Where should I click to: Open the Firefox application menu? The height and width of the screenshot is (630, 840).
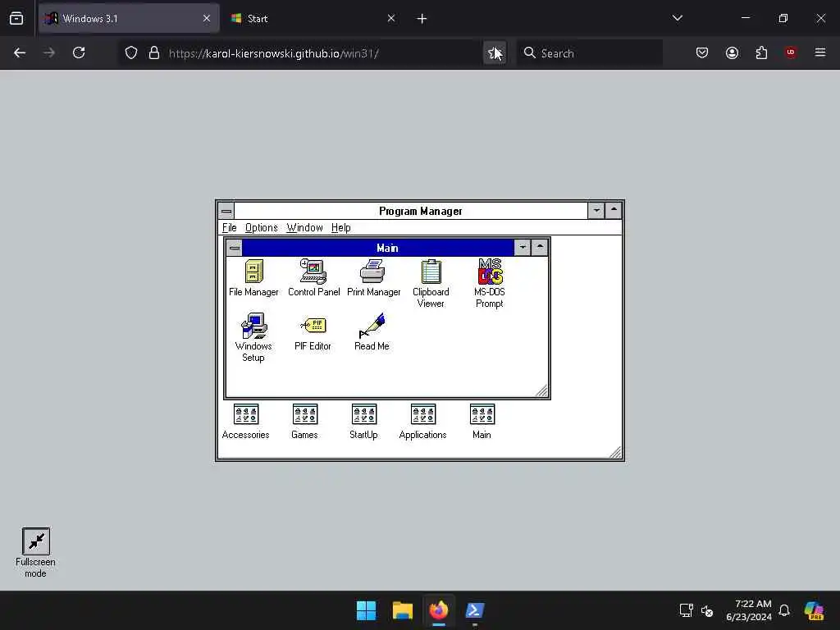click(x=820, y=52)
